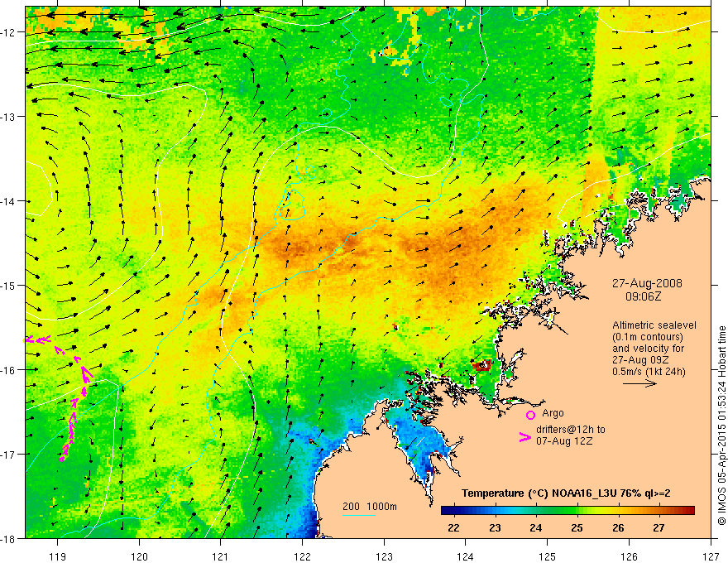Click the magenta drifters arrowhead legend symbol
The height and width of the screenshot is (563, 728).
pyautogui.click(x=525, y=437)
